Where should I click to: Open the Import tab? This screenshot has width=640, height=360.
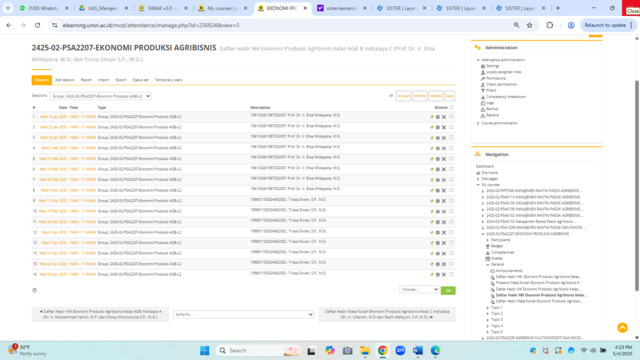click(103, 80)
